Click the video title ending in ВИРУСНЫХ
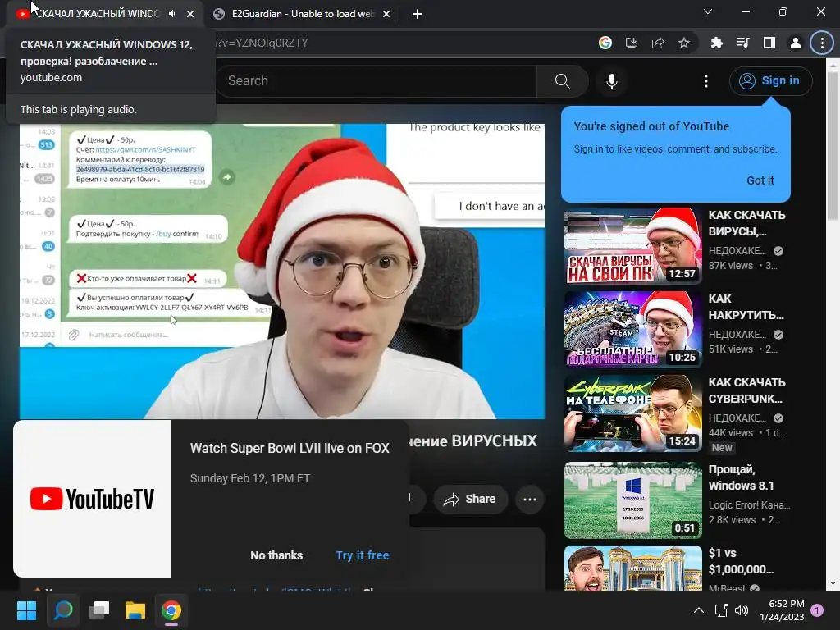Viewport: 840px width, 630px height. [x=473, y=441]
